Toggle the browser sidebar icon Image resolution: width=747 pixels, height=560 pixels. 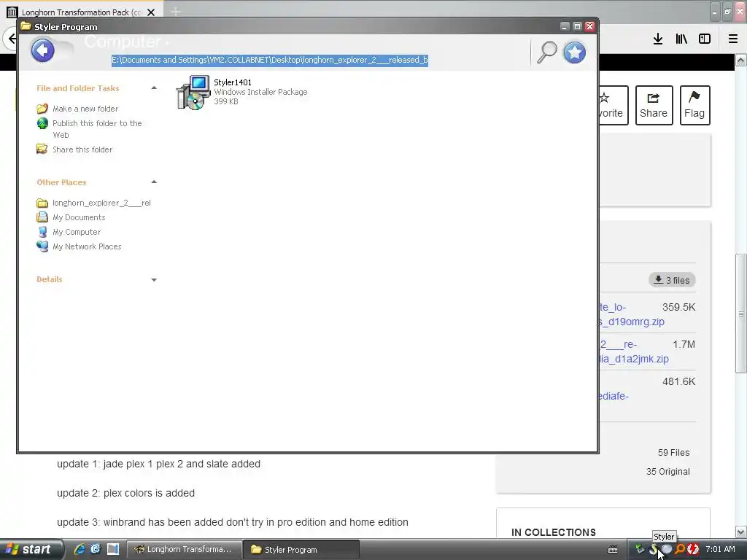(x=705, y=39)
